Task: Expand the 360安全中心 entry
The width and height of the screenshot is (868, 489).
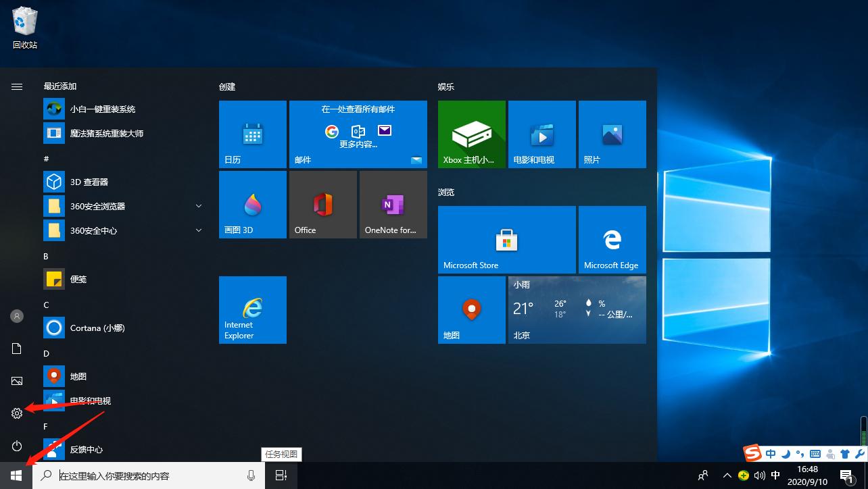Action: pos(198,230)
